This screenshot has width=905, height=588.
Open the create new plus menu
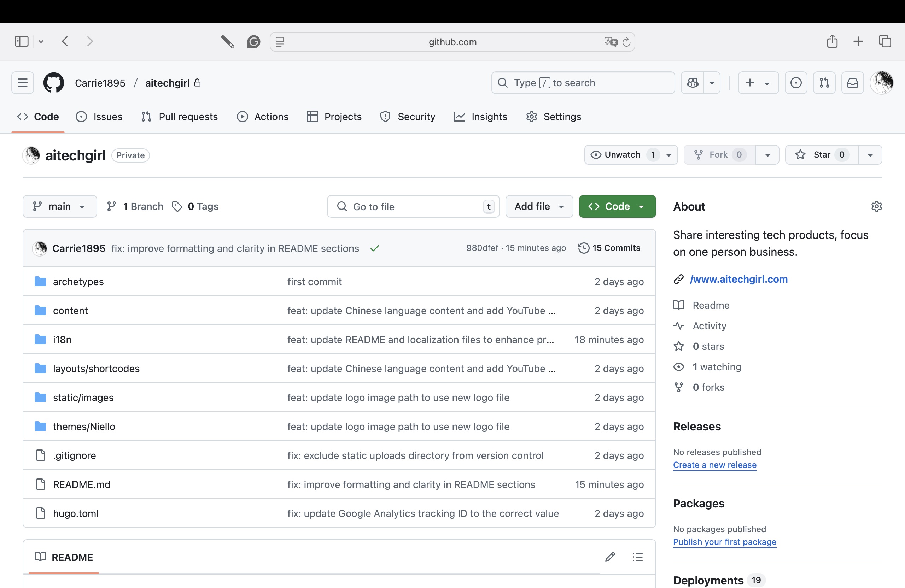pos(758,83)
